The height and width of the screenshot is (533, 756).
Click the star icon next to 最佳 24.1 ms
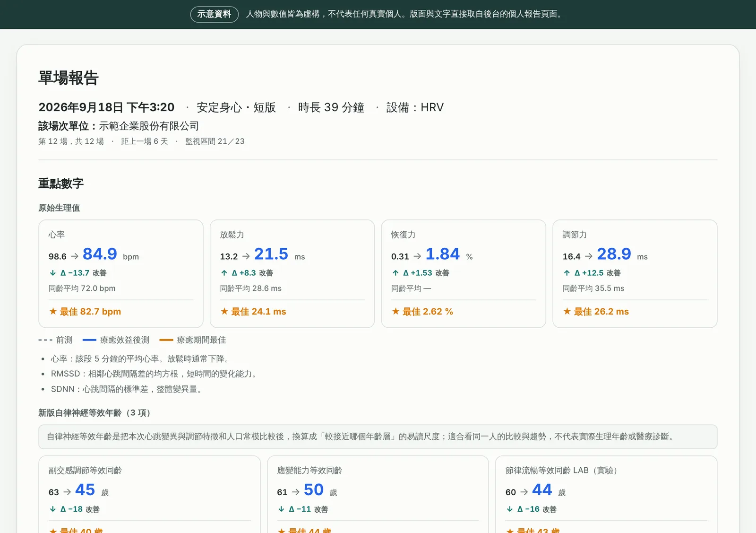pos(224,311)
